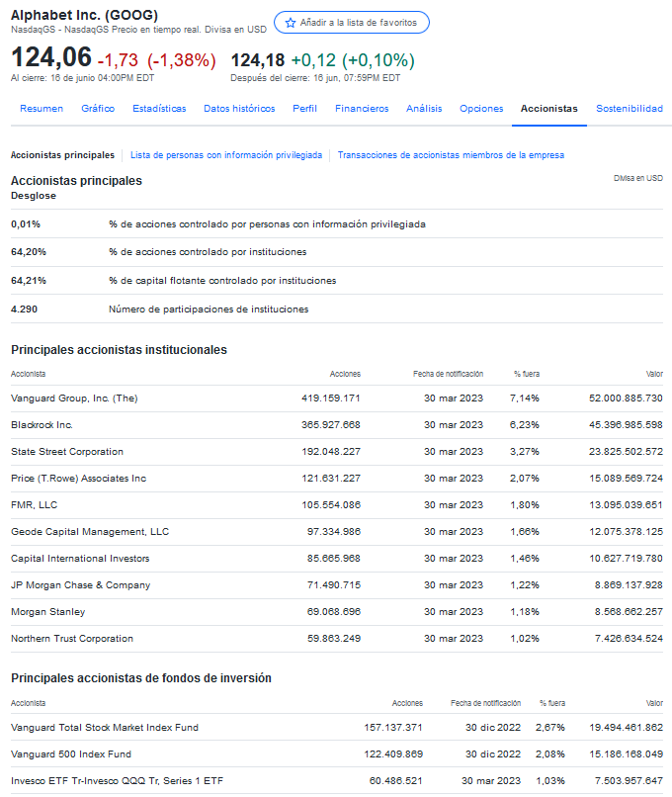Screen dimensions: 672x797
Task: Click Capital International's value 10.627.719.780
Action: (626, 559)
